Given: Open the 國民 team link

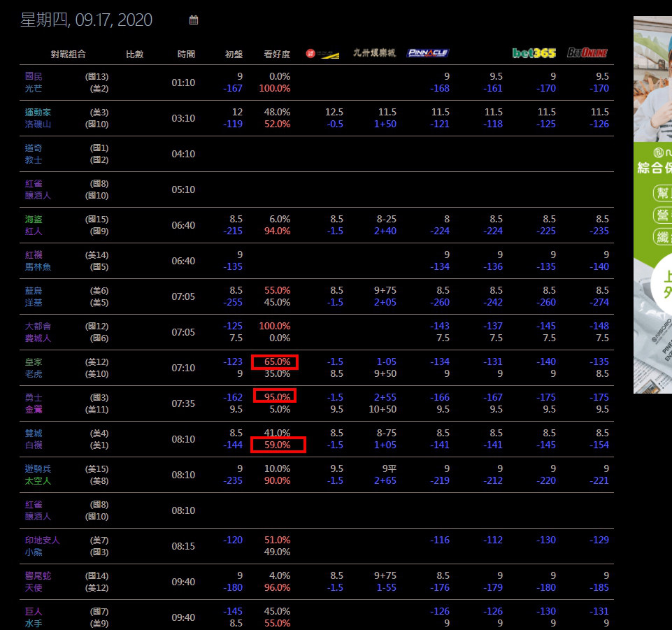Looking at the screenshot, I should click(34, 76).
